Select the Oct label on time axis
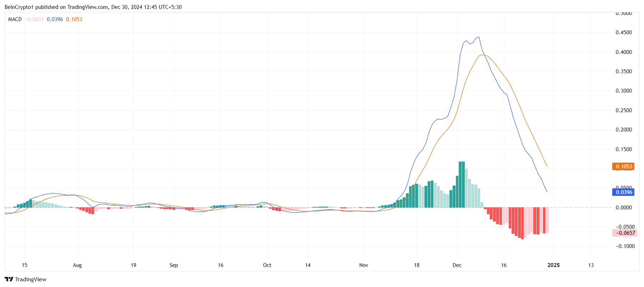The width and height of the screenshot is (644, 287). [267, 265]
